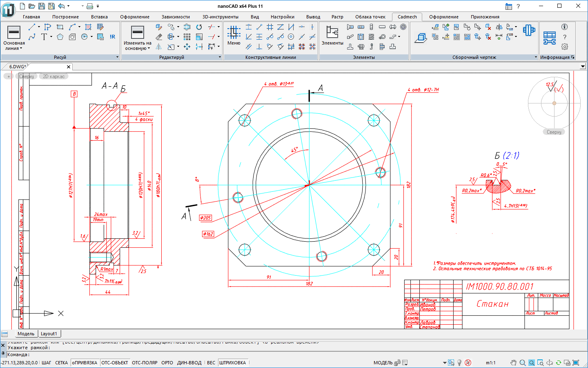
Task: Open the Вставка ribbon tab
Action: pos(99,17)
